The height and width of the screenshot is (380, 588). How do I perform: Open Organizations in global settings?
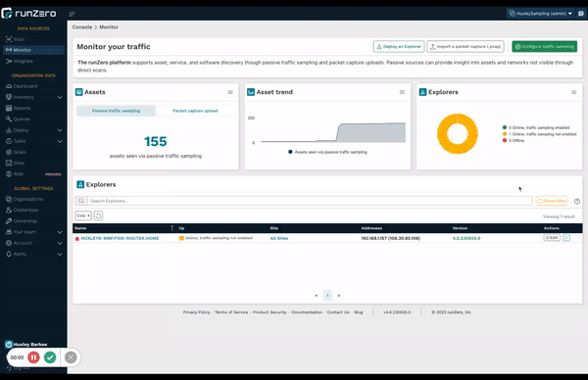click(24, 199)
